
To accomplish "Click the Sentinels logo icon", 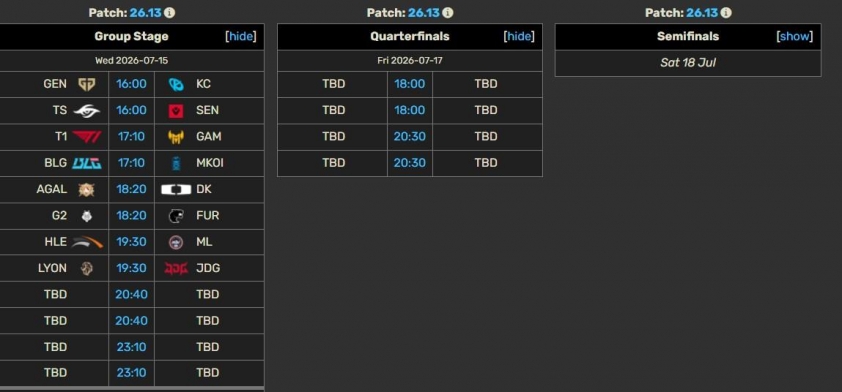I will click(176, 111).
